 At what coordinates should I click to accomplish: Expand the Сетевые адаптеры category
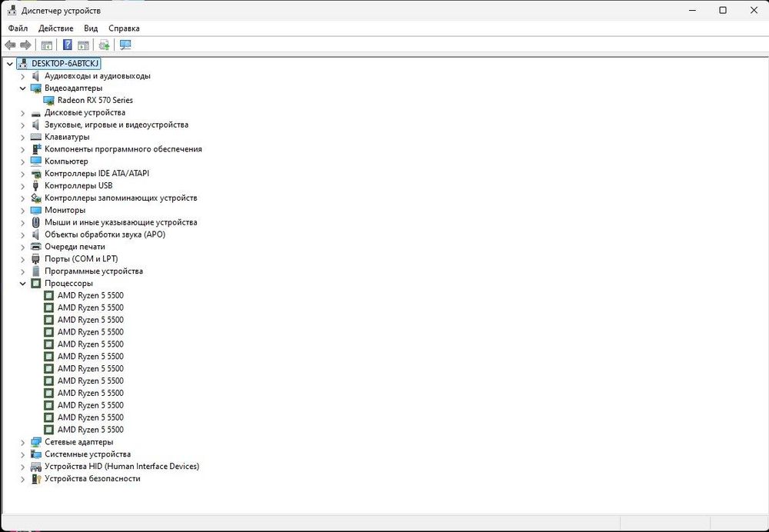coord(22,442)
